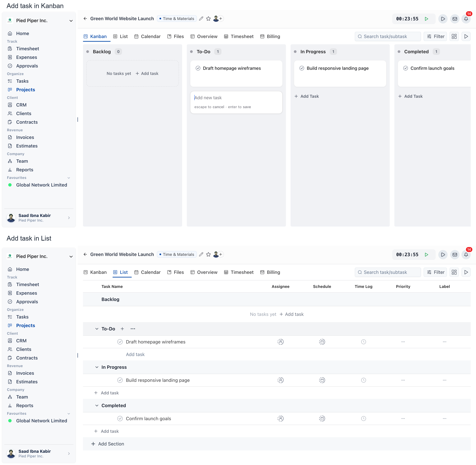Image resolution: width=476 pixels, height=465 pixels.
Task: Click the back arrow in the Kanban project header
Action: coord(85,19)
